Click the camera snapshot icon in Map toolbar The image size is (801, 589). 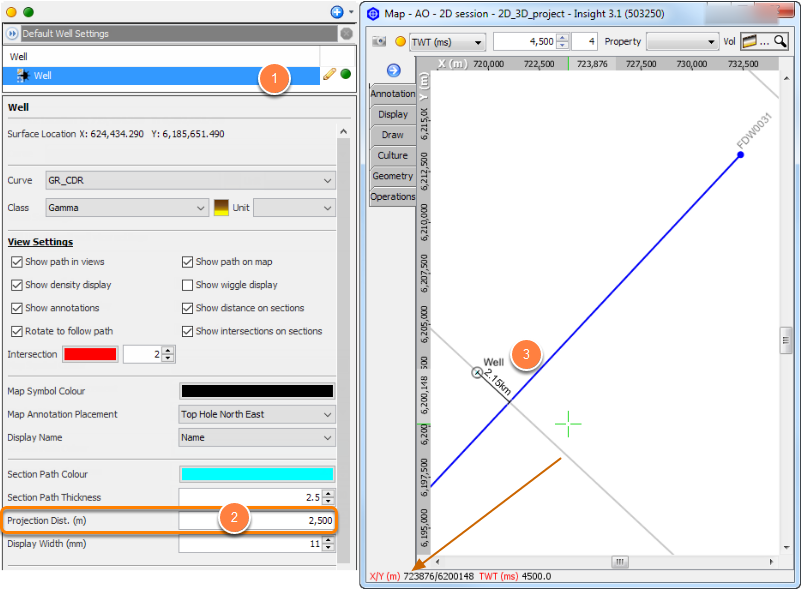[379, 41]
